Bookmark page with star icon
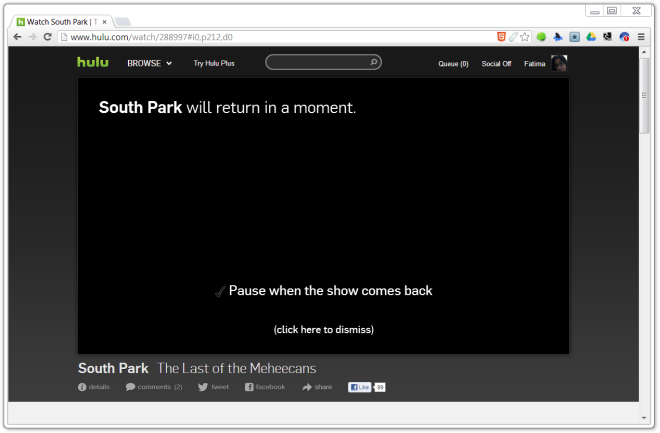Image resolution: width=660 pixels, height=433 pixels. click(x=524, y=37)
